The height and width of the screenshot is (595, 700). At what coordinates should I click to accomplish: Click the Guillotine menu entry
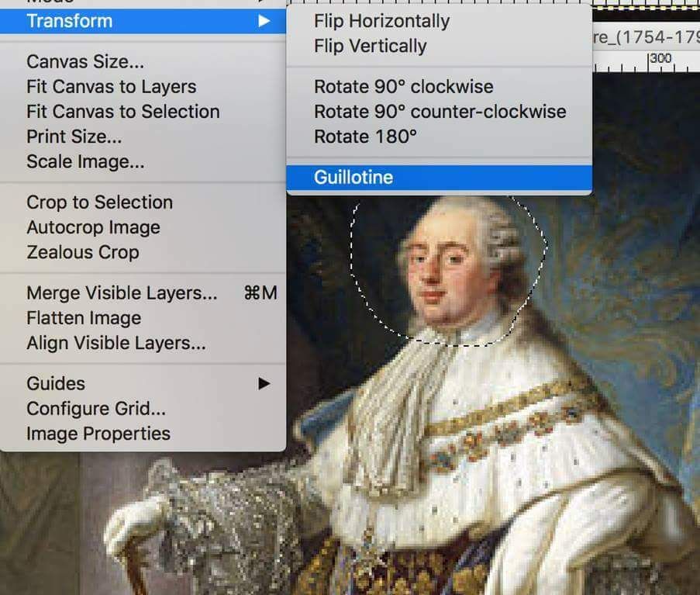(440, 178)
